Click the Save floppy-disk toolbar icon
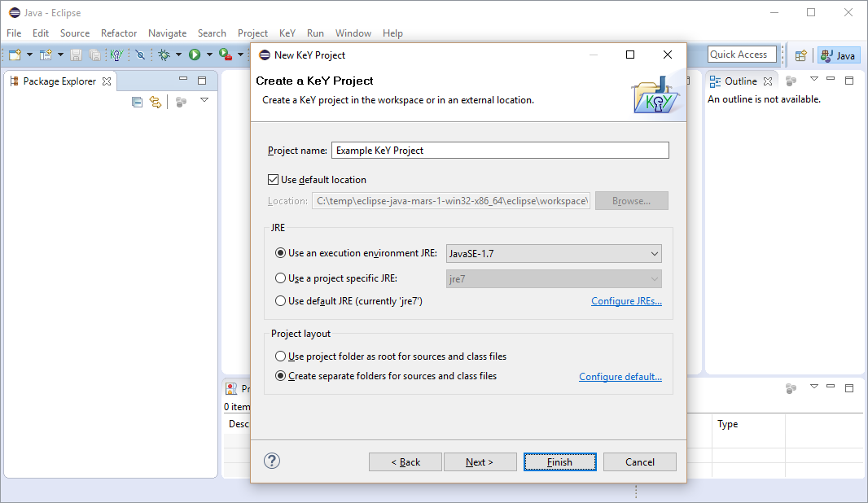 point(77,55)
